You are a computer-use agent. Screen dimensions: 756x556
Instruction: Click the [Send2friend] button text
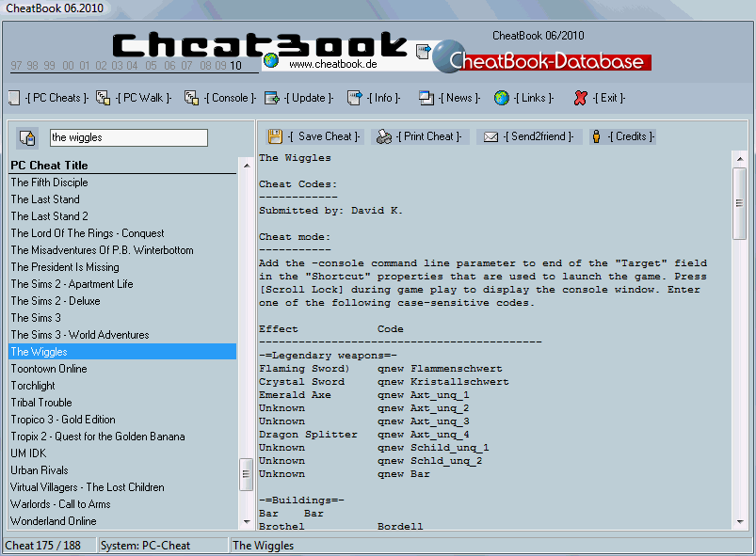pos(539,136)
